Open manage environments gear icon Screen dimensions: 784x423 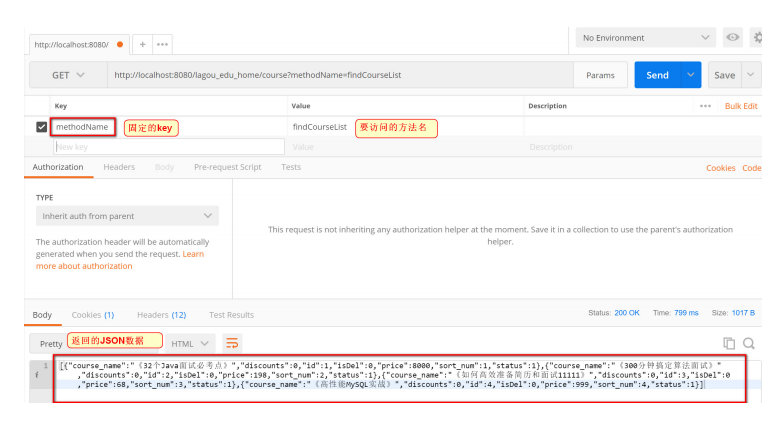pos(758,38)
